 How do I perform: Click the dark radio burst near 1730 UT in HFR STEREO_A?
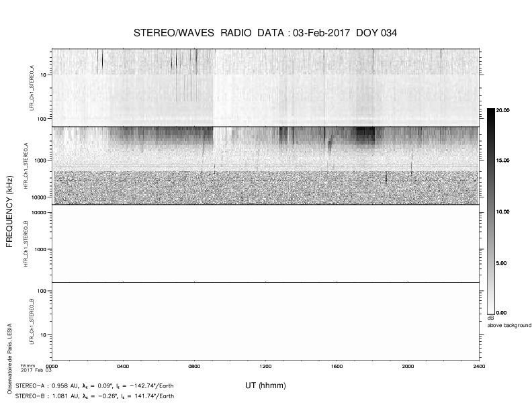(x=363, y=135)
